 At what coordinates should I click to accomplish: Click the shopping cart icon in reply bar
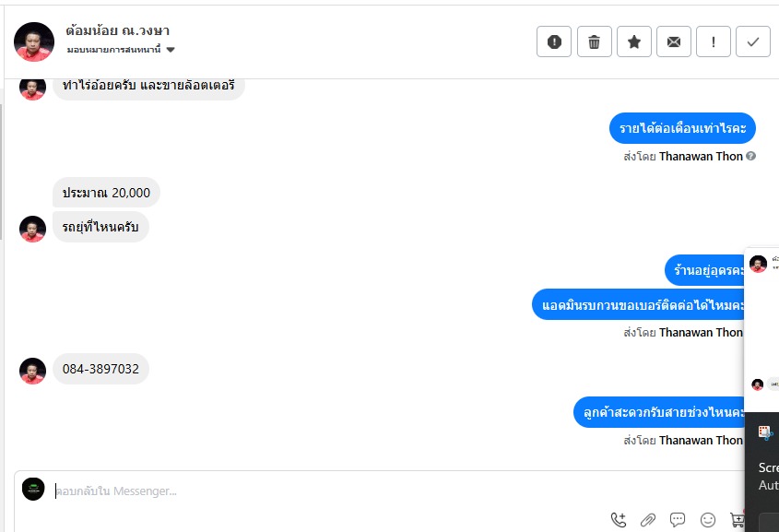pos(737,520)
